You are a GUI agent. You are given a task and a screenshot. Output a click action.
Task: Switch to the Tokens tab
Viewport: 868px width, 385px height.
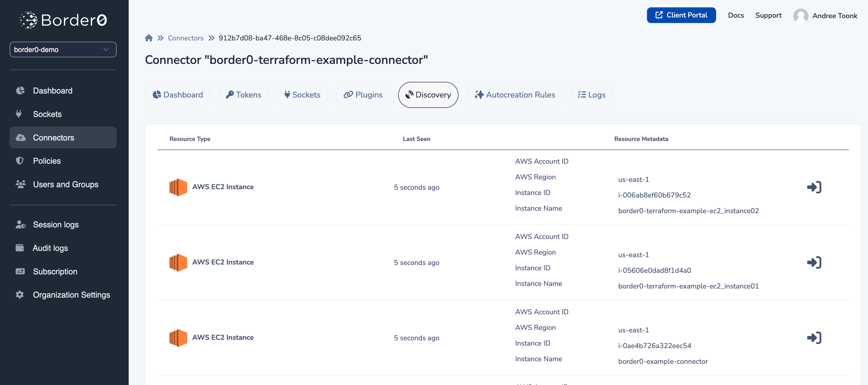(x=243, y=95)
